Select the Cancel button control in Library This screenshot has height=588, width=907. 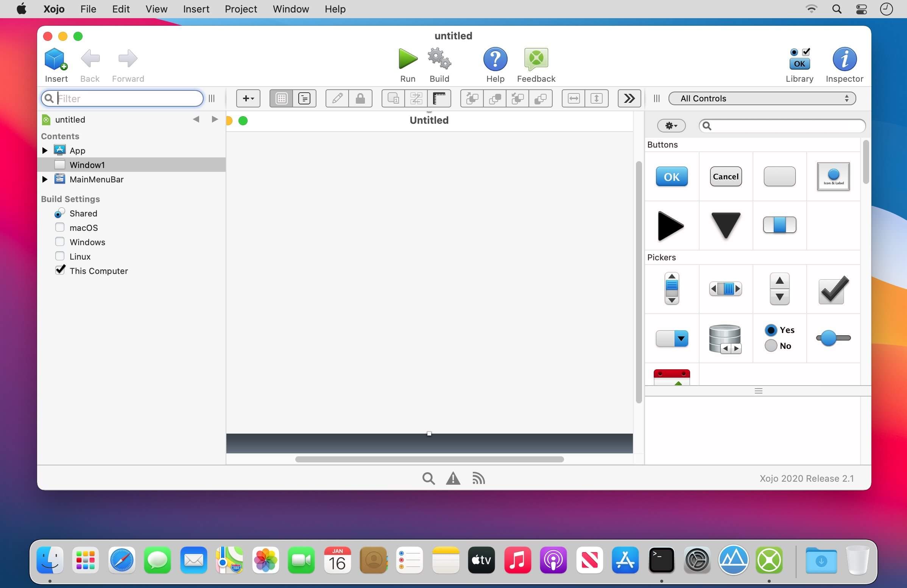(726, 176)
